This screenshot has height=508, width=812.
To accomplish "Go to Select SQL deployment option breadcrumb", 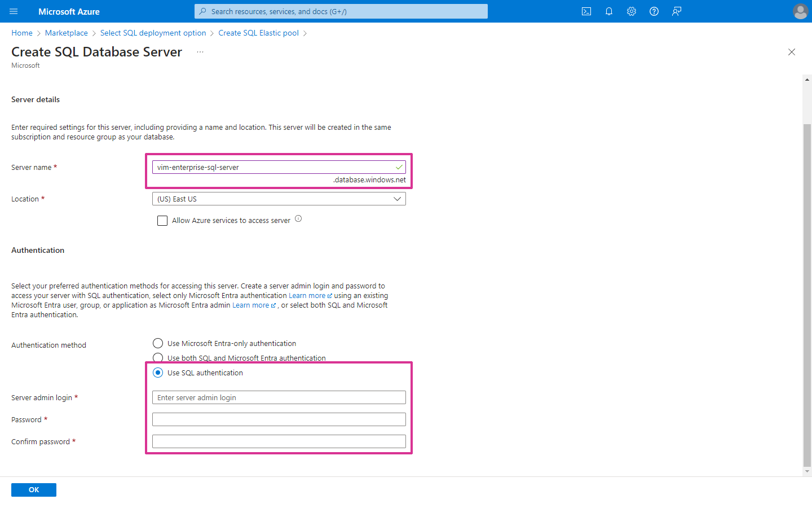I will pos(153,33).
